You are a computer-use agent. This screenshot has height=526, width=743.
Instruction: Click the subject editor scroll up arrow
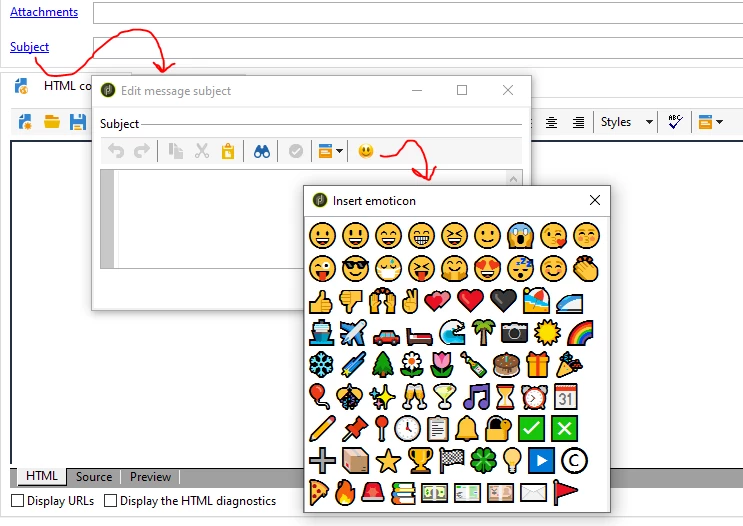point(513,179)
